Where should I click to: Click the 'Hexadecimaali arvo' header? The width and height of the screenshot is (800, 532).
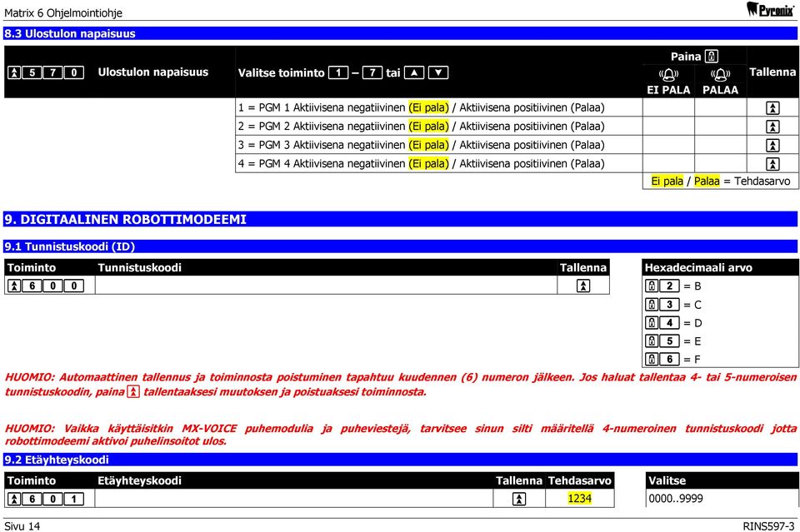(x=698, y=267)
